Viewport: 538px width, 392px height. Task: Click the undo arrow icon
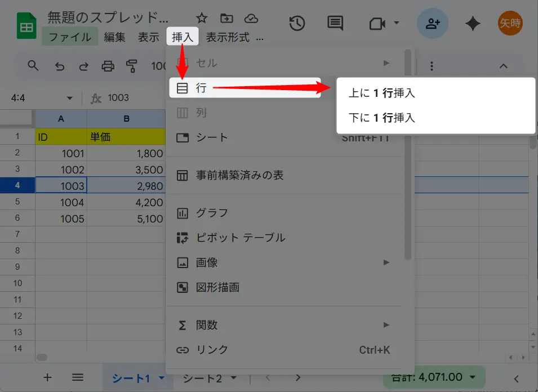click(x=60, y=66)
